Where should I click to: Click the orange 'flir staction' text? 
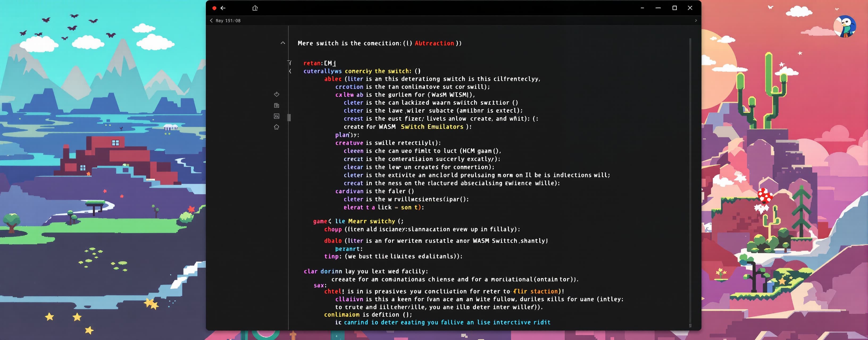point(535,291)
